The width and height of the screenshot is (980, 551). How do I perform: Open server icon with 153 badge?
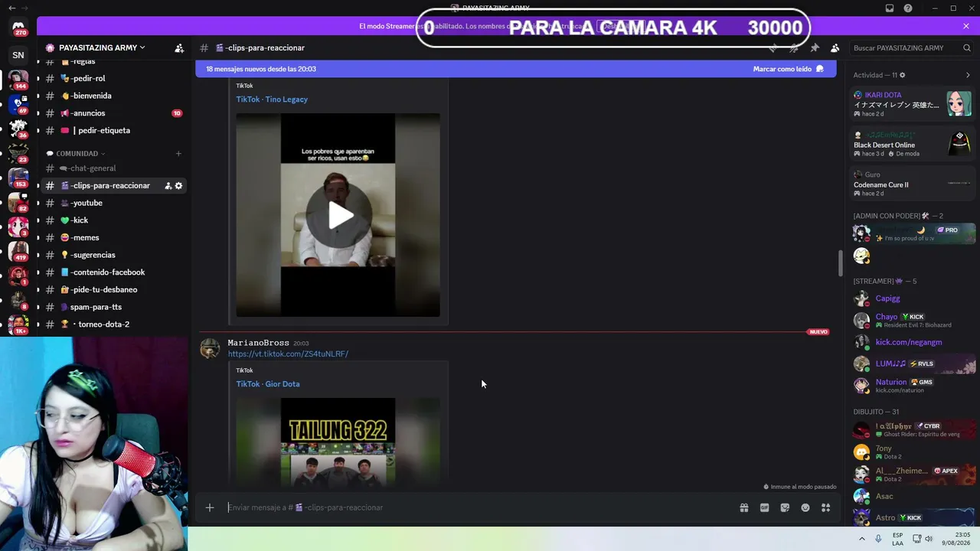click(18, 177)
